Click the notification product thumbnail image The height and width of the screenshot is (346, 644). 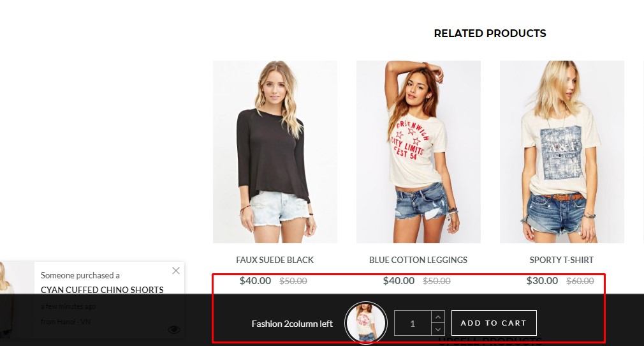[17, 299]
